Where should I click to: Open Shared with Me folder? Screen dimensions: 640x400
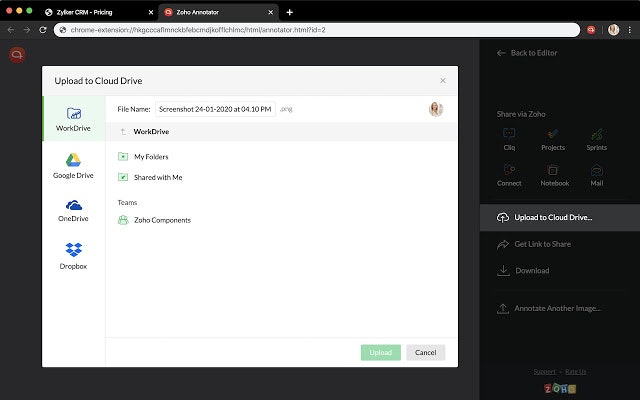[150, 177]
